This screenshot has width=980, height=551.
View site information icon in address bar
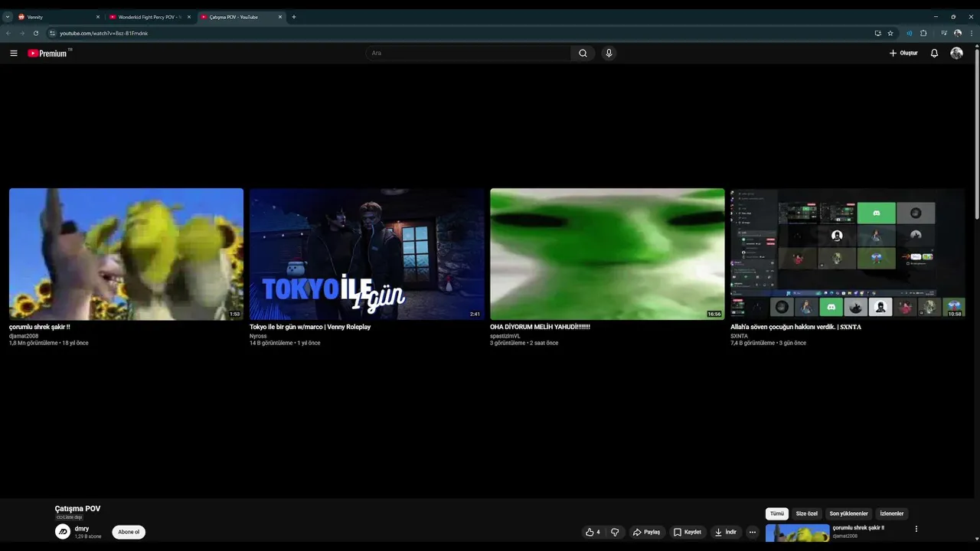click(x=52, y=34)
